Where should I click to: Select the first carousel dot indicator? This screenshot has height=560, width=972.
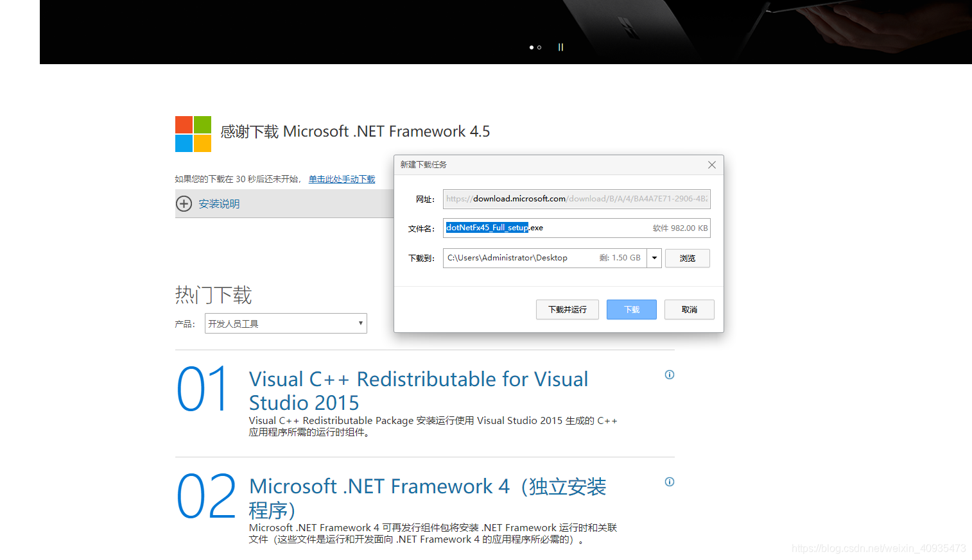pos(531,47)
